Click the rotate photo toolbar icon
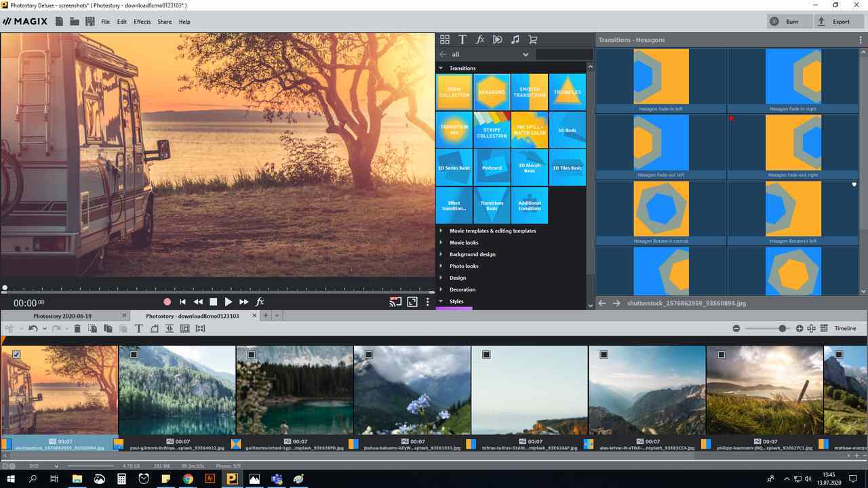Screen dimensions: 868x488 (x=154, y=328)
